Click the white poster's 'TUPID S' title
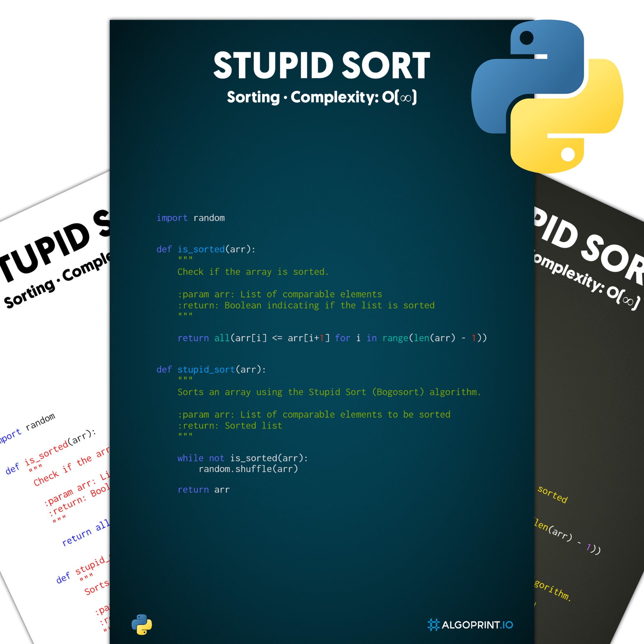 (55, 247)
